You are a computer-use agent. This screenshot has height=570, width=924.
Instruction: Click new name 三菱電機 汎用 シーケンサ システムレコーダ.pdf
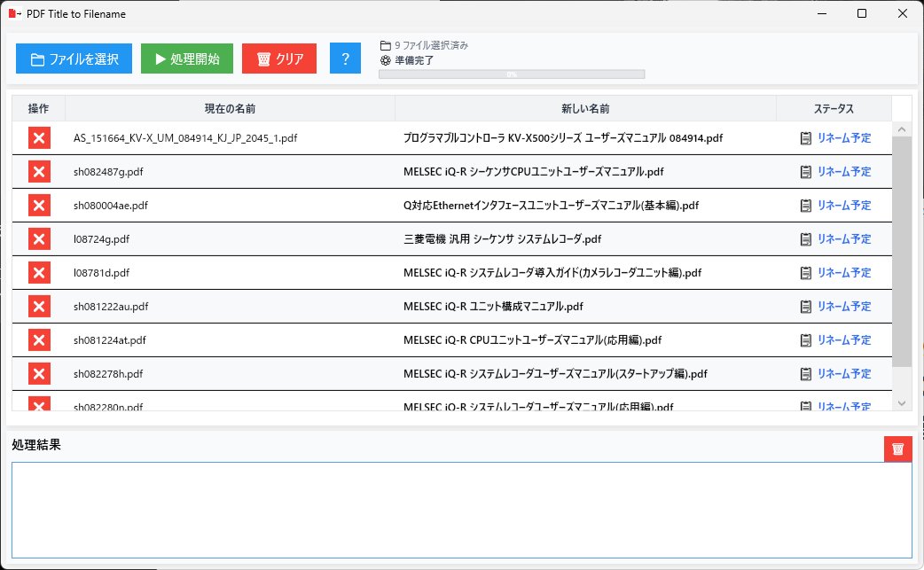[502, 239]
